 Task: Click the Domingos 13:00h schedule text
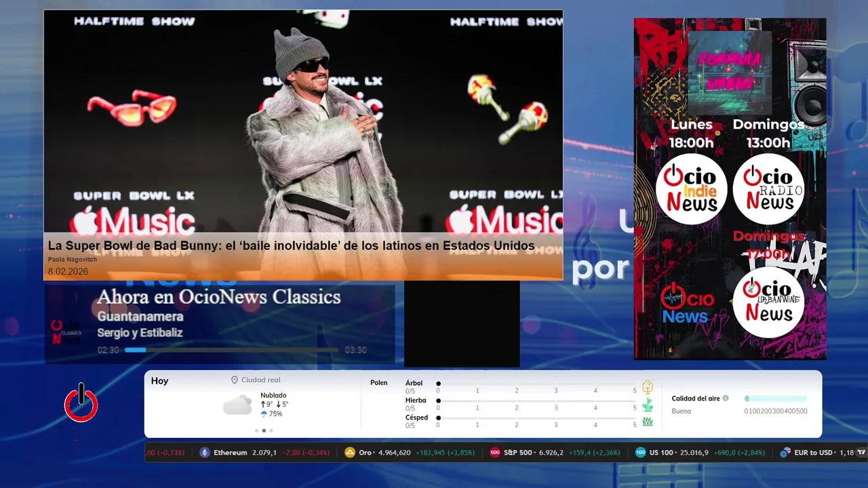click(x=768, y=134)
